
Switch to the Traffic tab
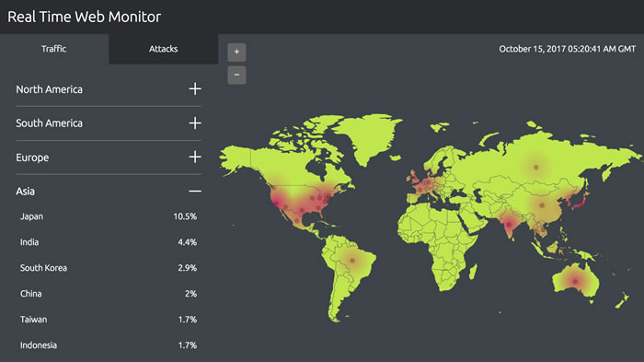pos(53,49)
